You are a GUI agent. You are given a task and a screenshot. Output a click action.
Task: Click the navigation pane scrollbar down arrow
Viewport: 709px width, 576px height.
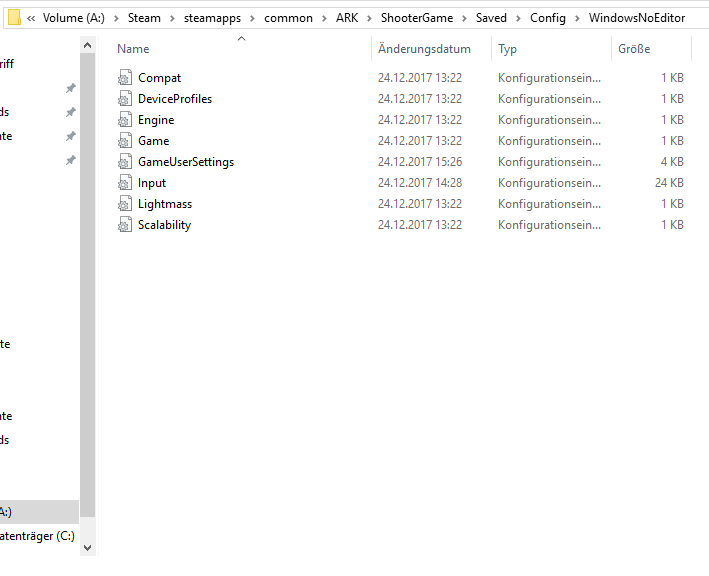coord(87,547)
